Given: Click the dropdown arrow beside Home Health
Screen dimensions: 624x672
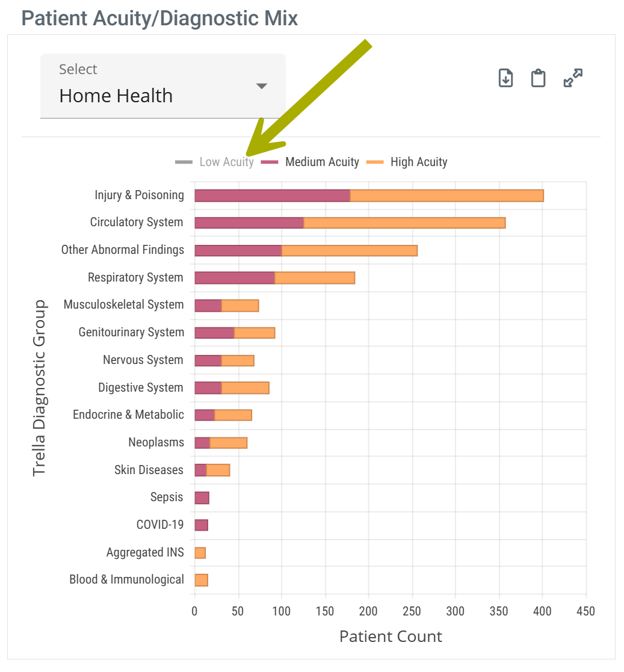Looking at the screenshot, I should point(261,86).
